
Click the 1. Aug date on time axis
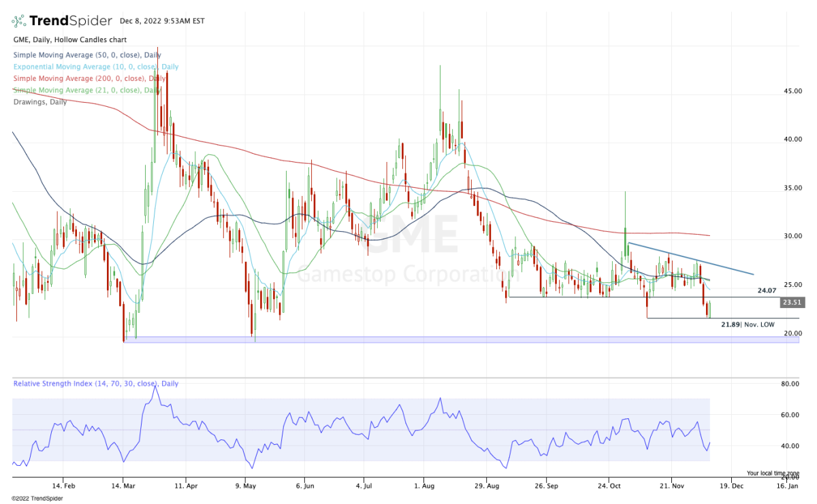coord(423,487)
